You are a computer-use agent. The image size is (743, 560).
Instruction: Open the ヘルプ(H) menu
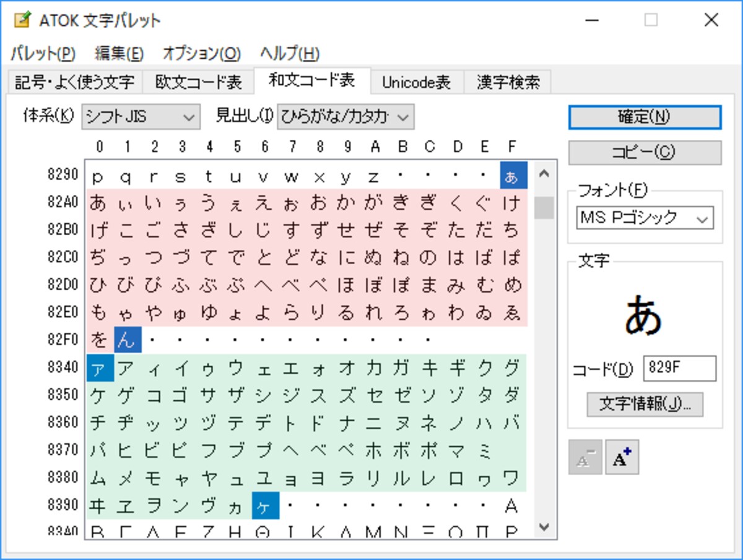pyautogui.click(x=289, y=53)
